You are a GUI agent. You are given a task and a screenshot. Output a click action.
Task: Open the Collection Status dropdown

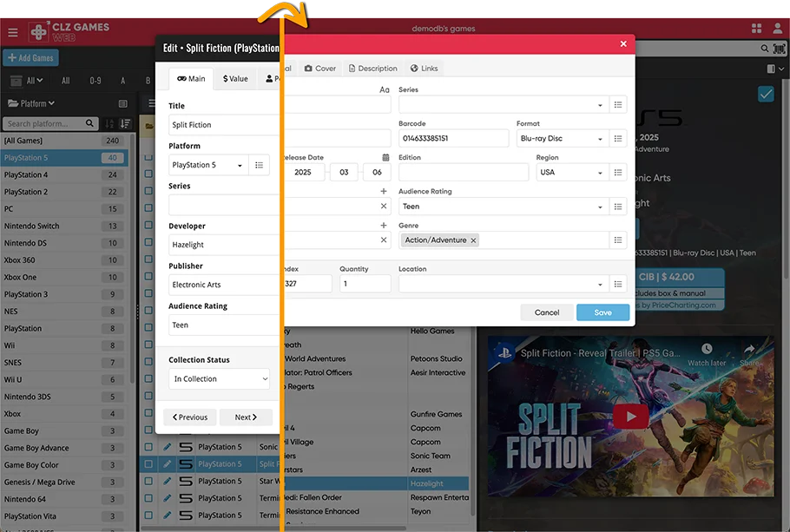[219, 379]
